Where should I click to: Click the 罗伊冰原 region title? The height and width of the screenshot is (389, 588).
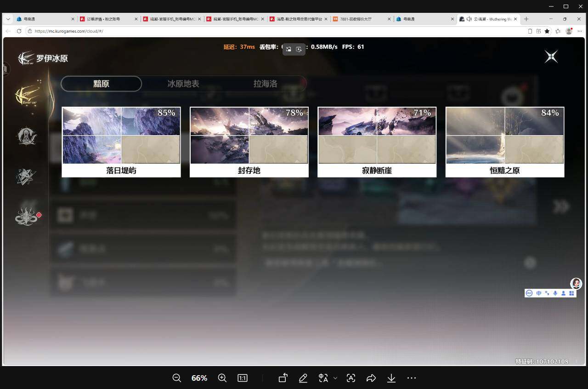coord(52,58)
